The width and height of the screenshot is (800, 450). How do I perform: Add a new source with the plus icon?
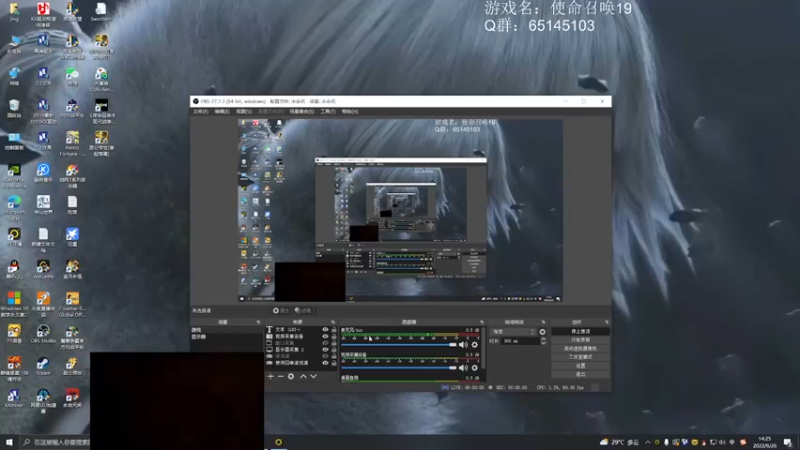pyautogui.click(x=270, y=377)
